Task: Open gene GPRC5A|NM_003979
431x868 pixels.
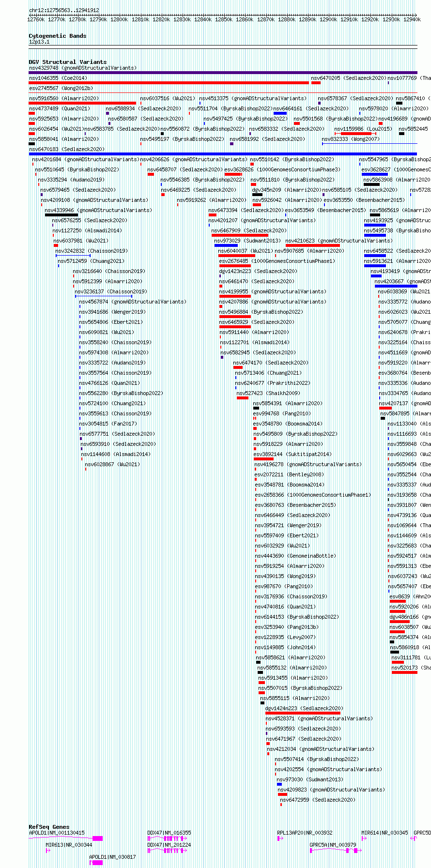Action: [333, 845]
